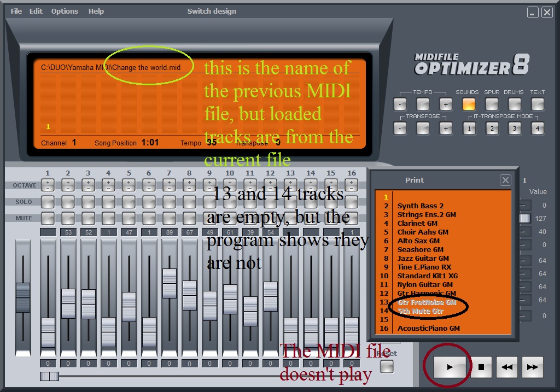Select Synth Bass 2 in the Print list

tap(421, 206)
